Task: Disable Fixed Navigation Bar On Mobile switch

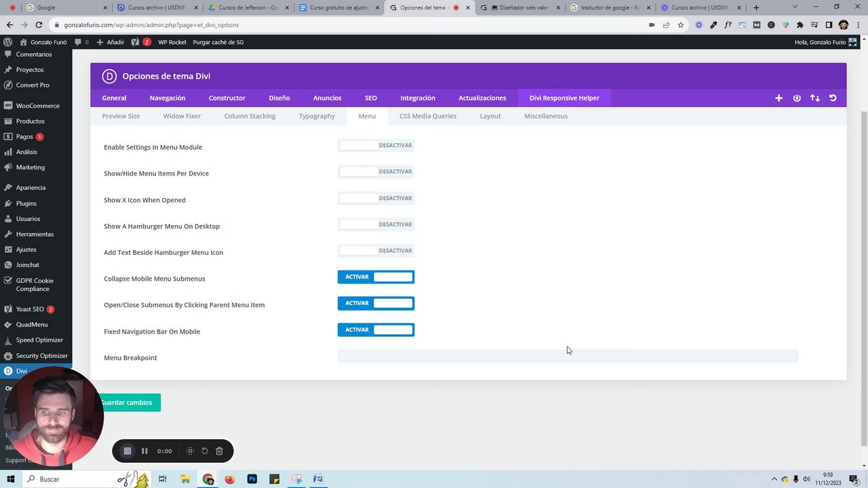Action: point(376,330)
